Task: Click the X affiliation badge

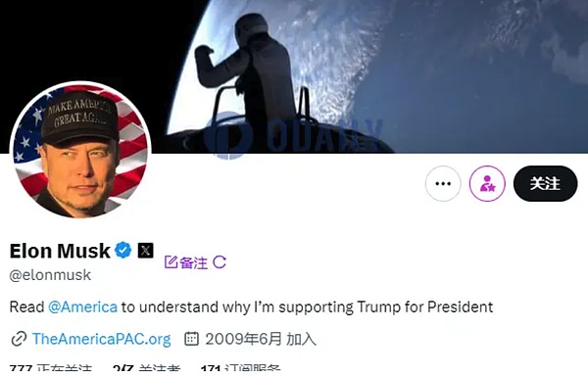Action: pos(145,250)
